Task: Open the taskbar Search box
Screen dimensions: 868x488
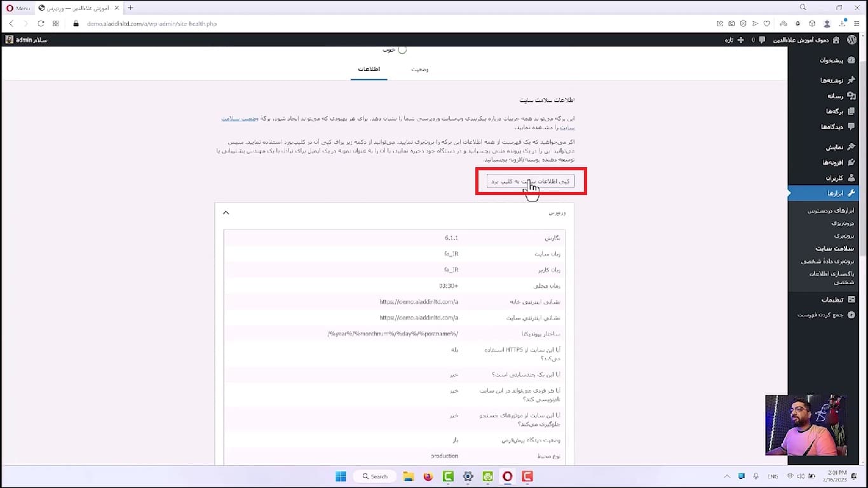Action: pos(375,476)
